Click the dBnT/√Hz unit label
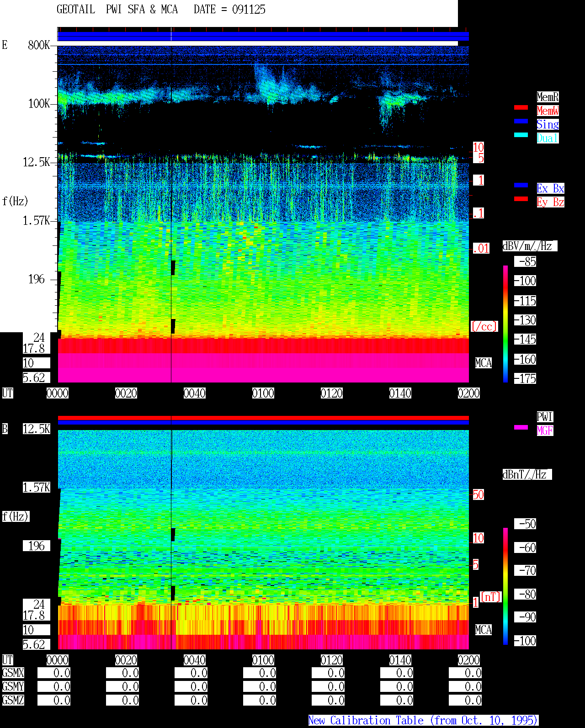Screen dimensions: 585x728 527,474
